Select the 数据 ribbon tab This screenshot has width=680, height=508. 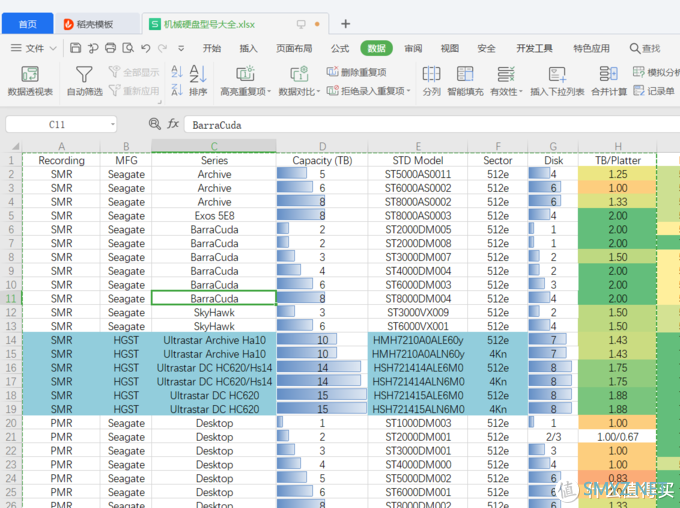point(376,48)
